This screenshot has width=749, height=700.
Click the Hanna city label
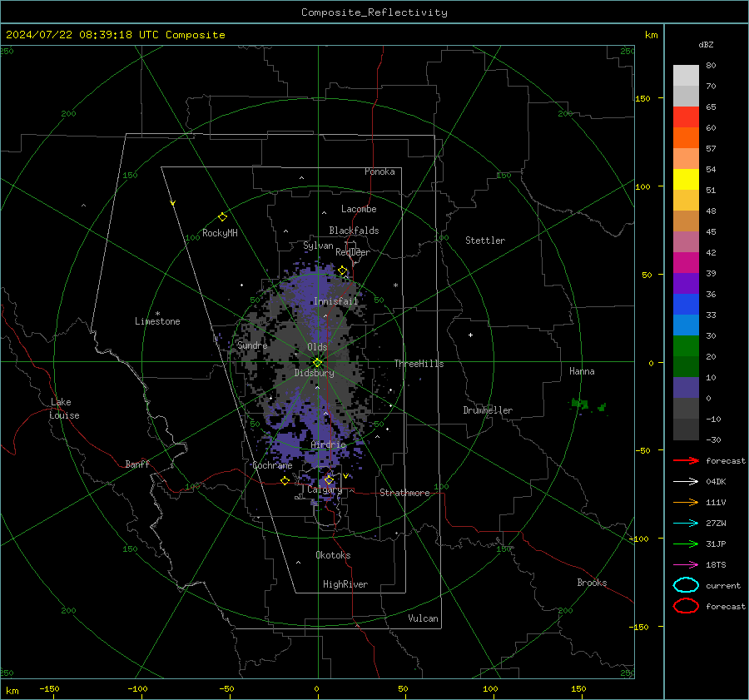click(582, 371)
